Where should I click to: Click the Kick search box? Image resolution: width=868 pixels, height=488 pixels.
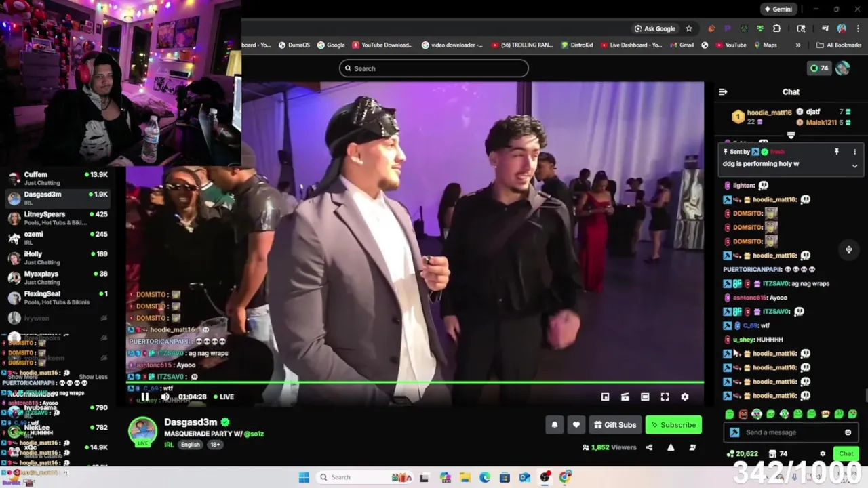pos(433,68)
